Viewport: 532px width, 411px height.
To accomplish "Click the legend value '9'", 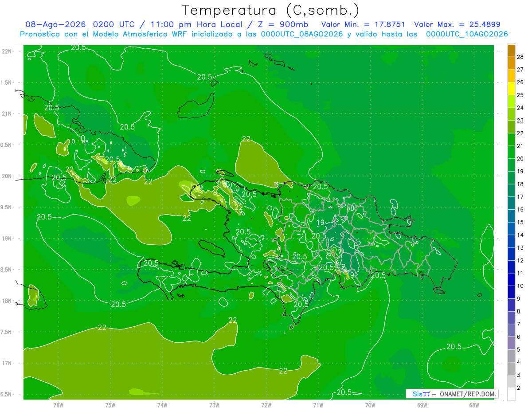I will tap(519, 299).
